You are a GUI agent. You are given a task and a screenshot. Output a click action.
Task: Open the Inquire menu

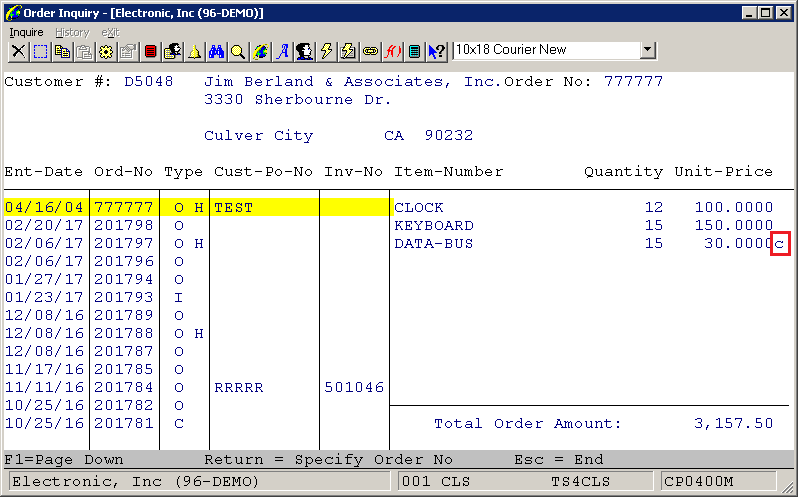27,32
